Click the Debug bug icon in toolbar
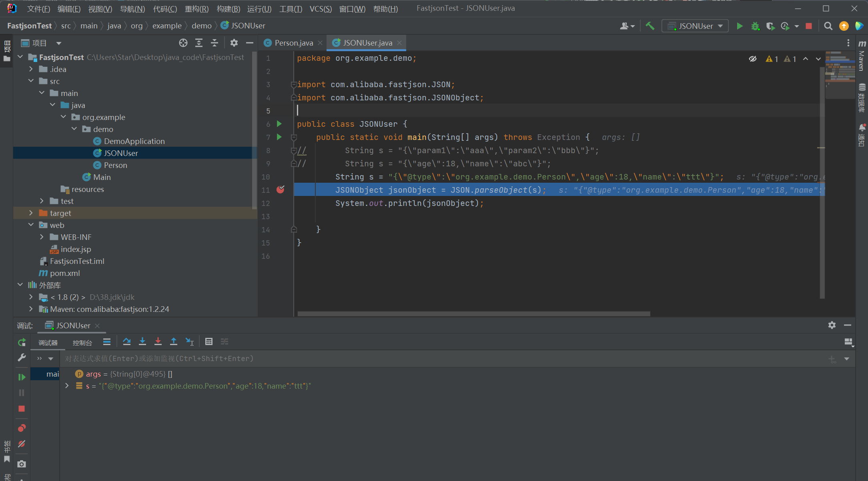The width and height of the screenshot is (868, 481). [755, 26]
